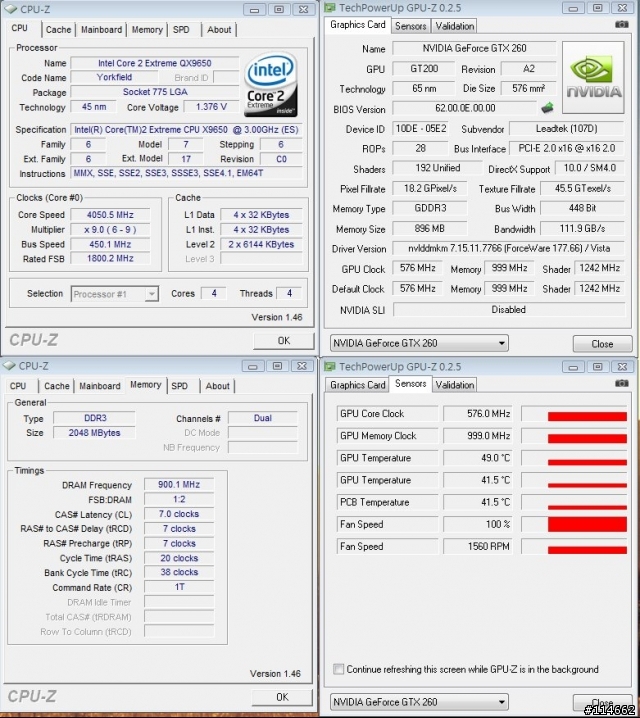This screenshot has width=640, height=718.
Task: Click the camera screenshot icon in the GPU-Z Graphics Card window
Action: tap(621, 24)
